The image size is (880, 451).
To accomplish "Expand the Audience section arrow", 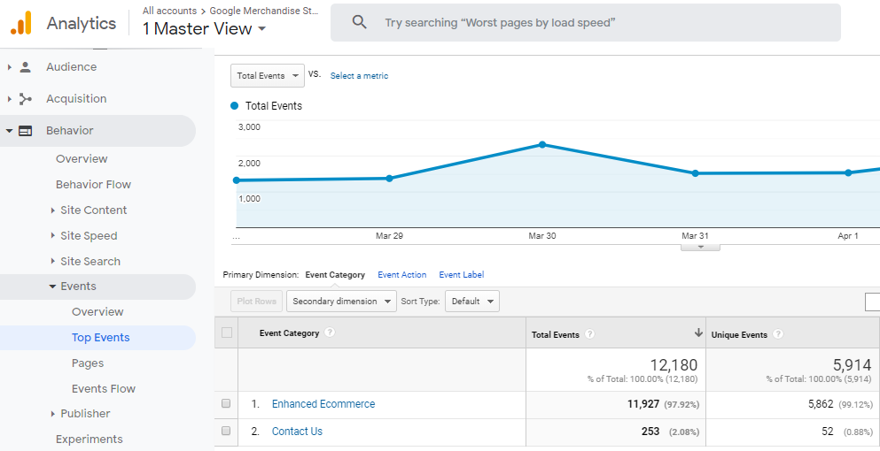I will [9, 67].
